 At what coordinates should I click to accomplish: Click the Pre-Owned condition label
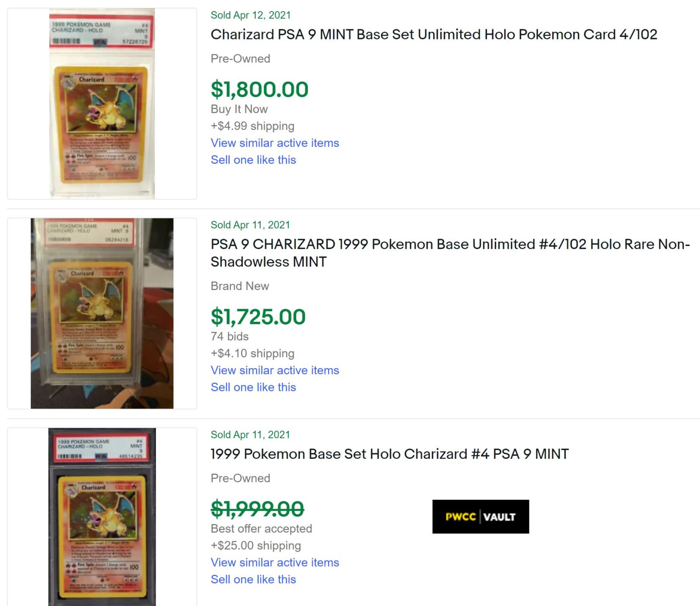click(x=240, y=59)
